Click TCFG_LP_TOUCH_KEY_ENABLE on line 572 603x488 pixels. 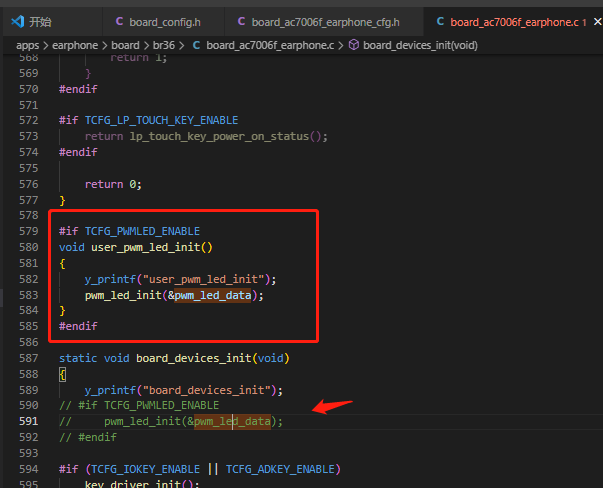coord(162,120)
